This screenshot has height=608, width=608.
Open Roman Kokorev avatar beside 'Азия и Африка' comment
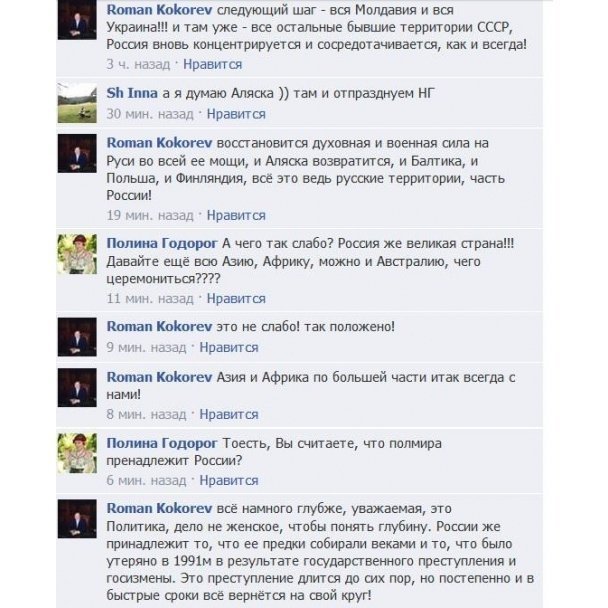click(77, 388)
